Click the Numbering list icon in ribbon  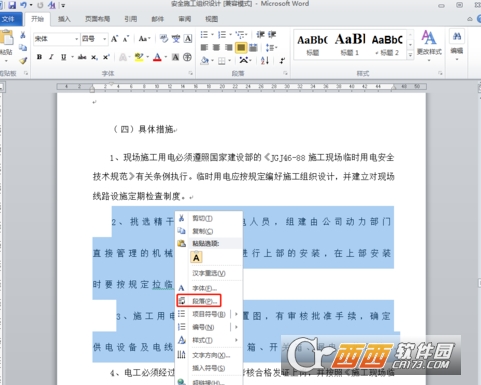coord(222,35)
